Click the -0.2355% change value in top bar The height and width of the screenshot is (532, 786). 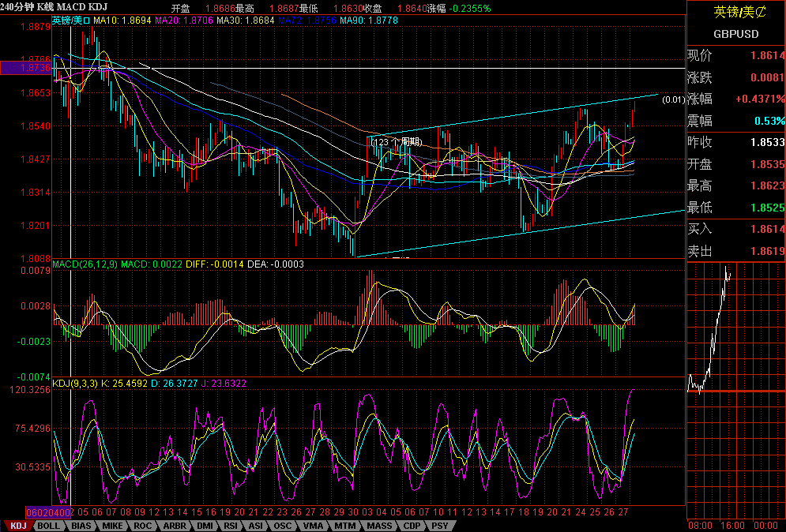click(470, 9)
